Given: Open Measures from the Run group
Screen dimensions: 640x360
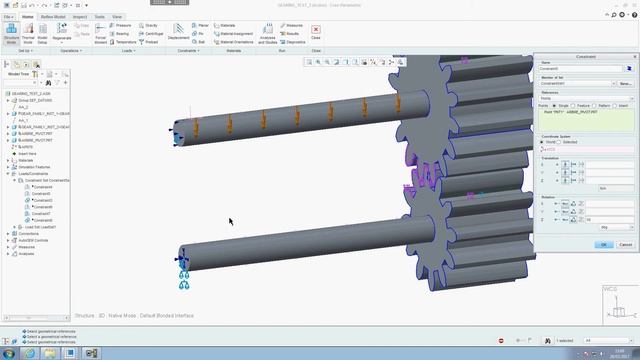Looking at the screenshot, I should click(291, 25).
